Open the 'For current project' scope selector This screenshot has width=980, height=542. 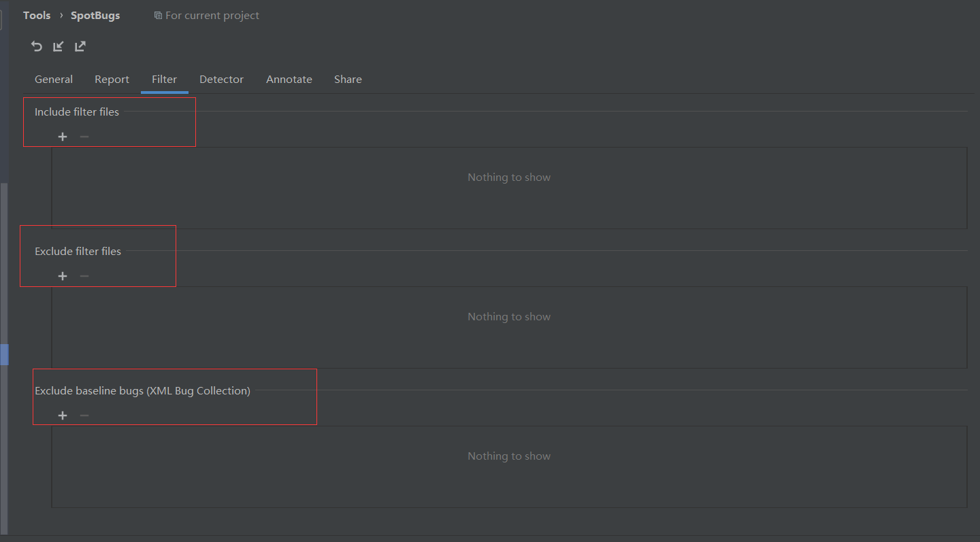206,15
